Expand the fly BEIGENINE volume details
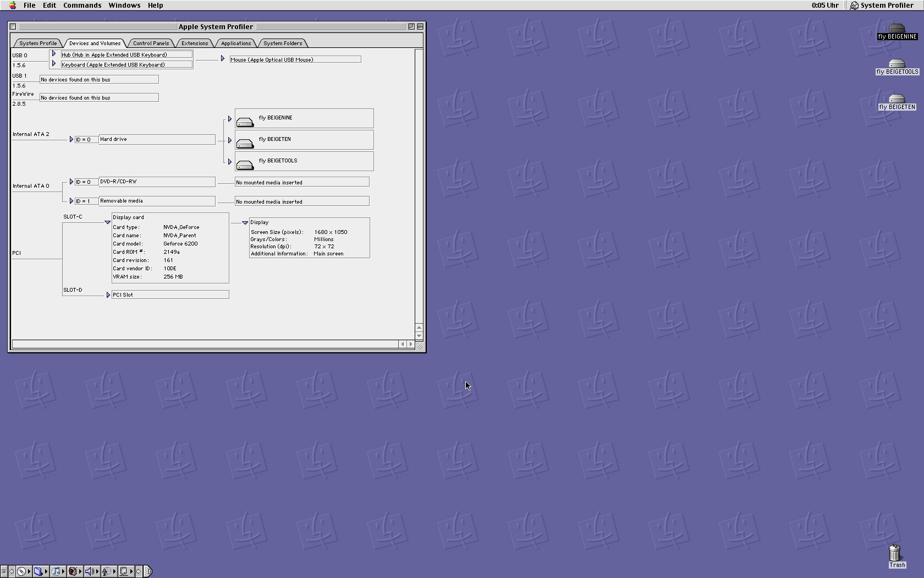Screen dimensions: 924x578 (x=230, y=119)
